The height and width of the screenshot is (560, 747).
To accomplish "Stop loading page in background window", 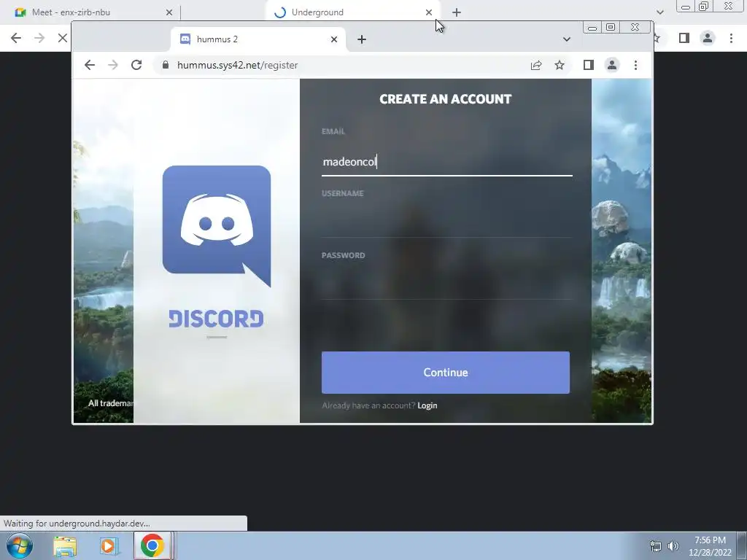I will [63, 38].
